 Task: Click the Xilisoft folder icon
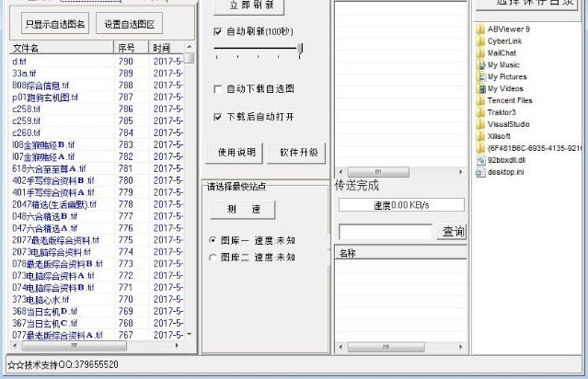pos(480,136)
